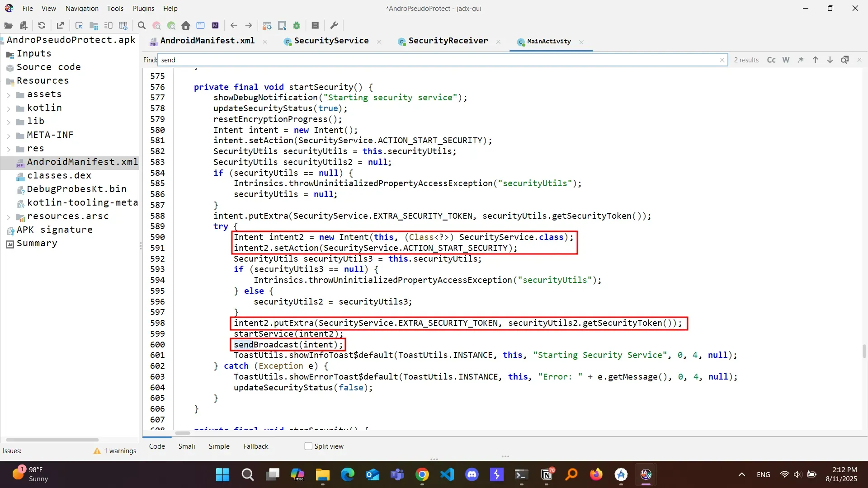The width and height of the screenshot is (868, 488).
Task: Open the Navigation menu
Action: click(82, 8)
